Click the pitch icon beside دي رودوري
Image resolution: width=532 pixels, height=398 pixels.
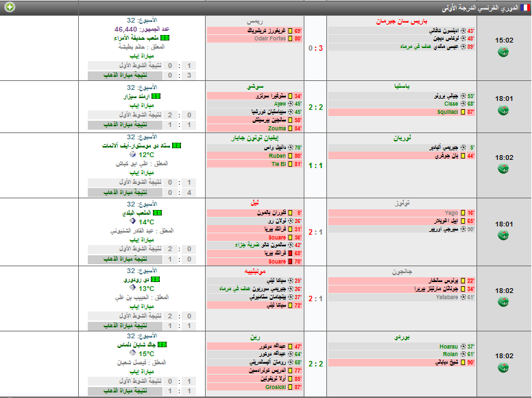(156, 279)
